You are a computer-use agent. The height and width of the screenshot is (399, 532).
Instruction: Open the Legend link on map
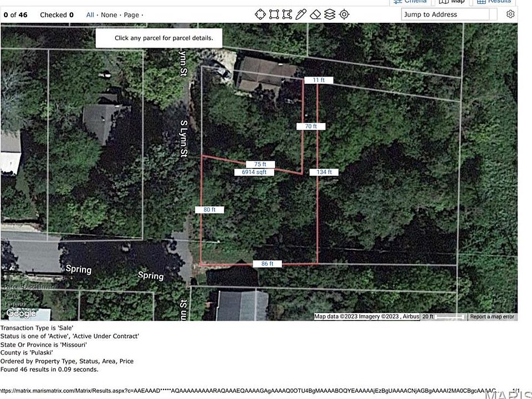coord(14,304)
